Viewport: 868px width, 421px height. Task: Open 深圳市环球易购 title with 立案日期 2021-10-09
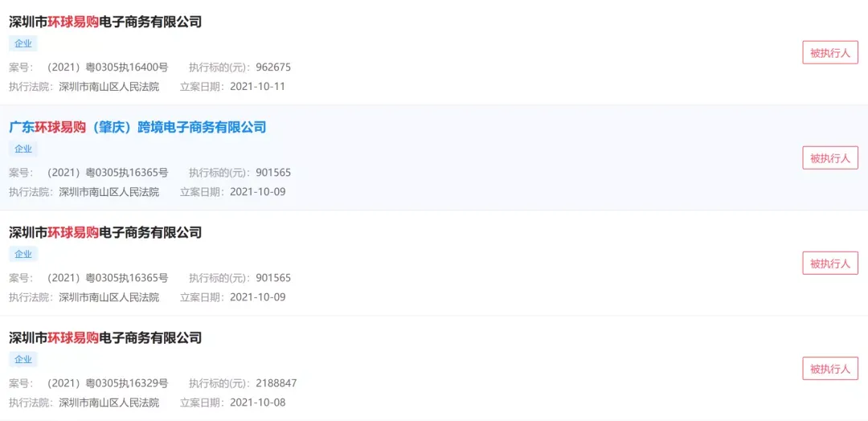(105, 232)
